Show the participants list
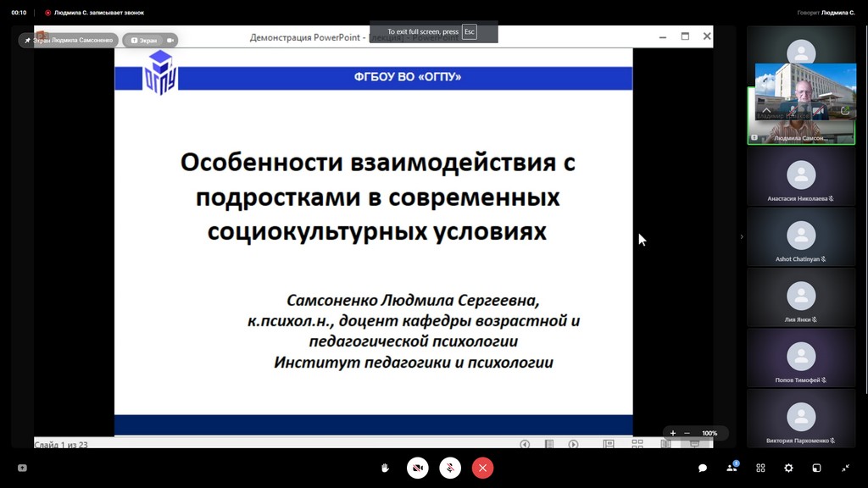Screen dimensions: 868x488 tap(732, 468)
